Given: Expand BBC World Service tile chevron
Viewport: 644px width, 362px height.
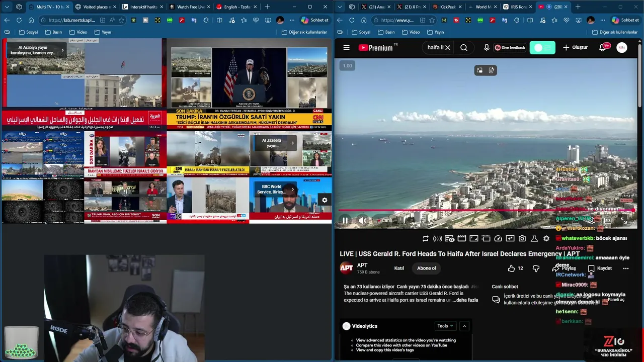Looking at the screenshot, I should [292, 189].
